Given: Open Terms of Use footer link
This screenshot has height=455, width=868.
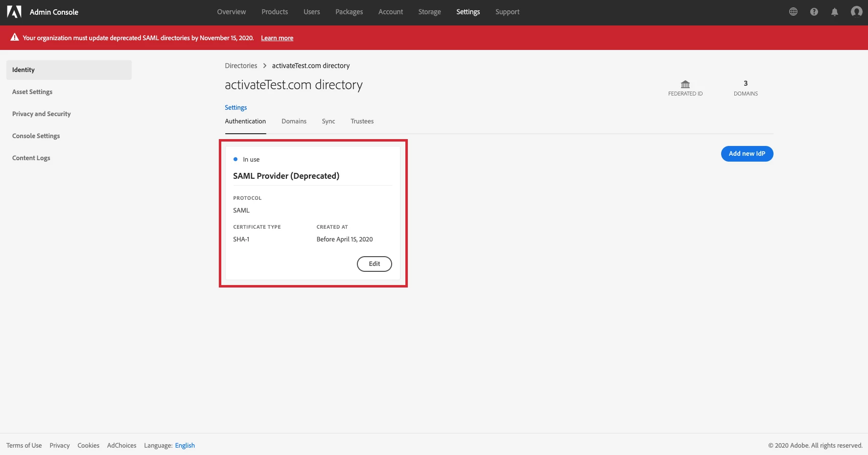Looking at the screenshot, I should [24, 446].
